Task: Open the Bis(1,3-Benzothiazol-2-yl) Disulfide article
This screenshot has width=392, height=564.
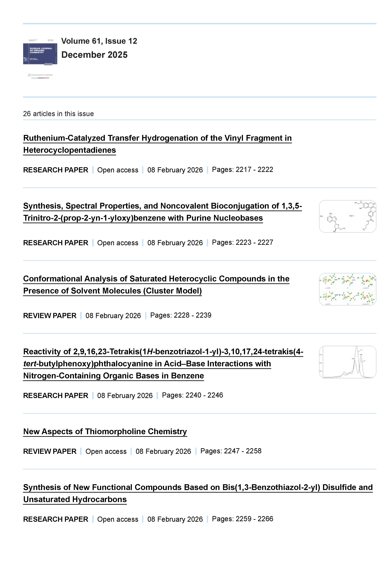Action: pyautogui.click(x=198, y=487)
